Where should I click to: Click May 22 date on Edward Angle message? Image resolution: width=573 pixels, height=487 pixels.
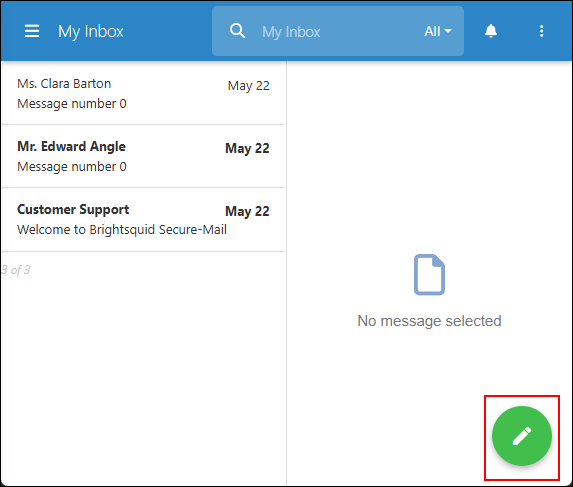(247, 148)
